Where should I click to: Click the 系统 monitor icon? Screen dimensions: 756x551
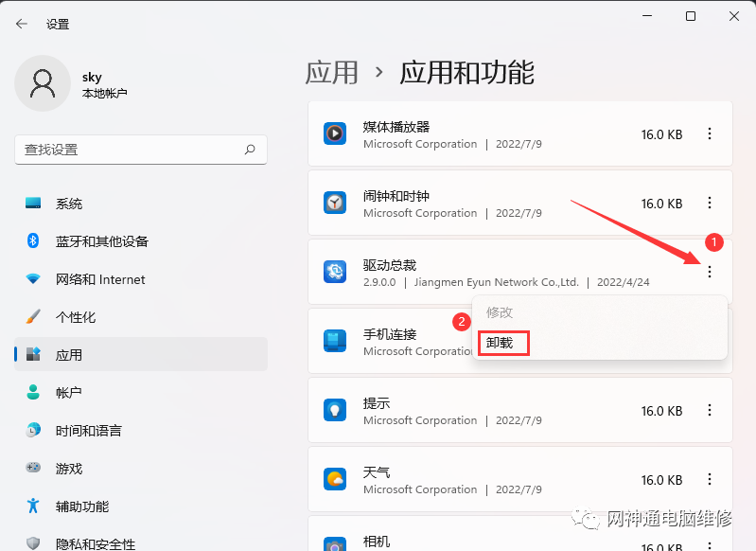(x=33, y=204)
